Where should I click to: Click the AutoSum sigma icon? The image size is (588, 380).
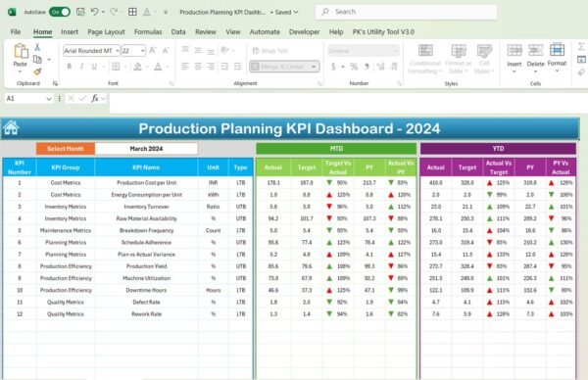581,47
